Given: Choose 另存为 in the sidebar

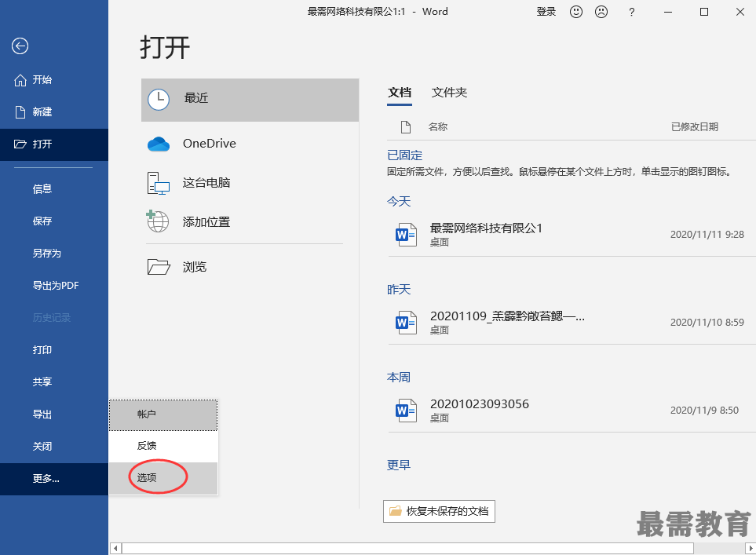Looking at the screenshot, I should (54, 253).
